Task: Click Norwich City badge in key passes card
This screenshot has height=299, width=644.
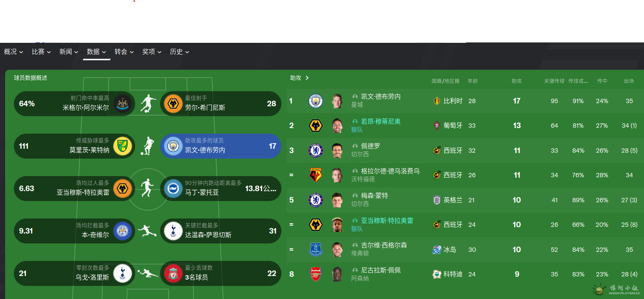Action: click(122, 146)
